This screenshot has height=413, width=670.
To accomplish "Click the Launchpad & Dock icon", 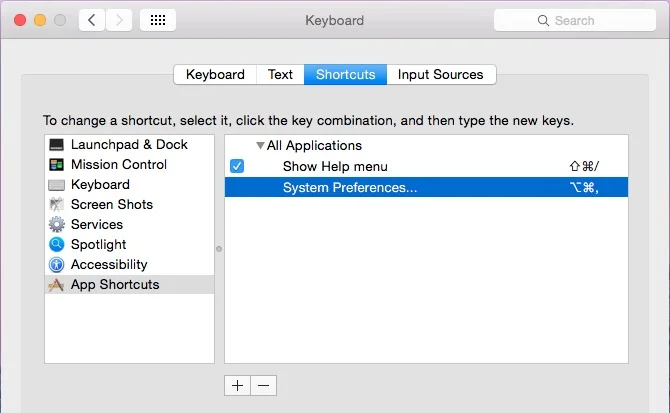I will [56, 145].
